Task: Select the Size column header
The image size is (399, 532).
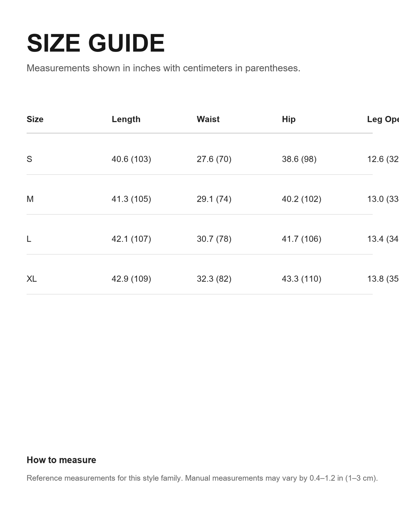Action: click(x=35, y=119)
